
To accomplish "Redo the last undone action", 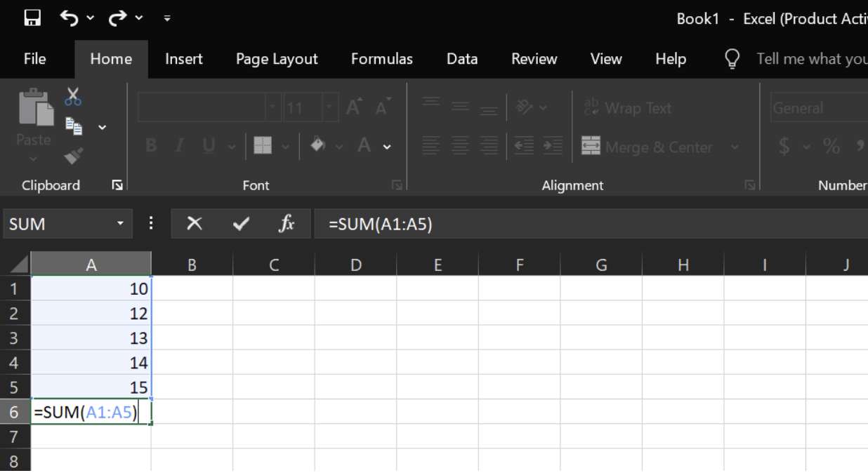I will point(117,18).
